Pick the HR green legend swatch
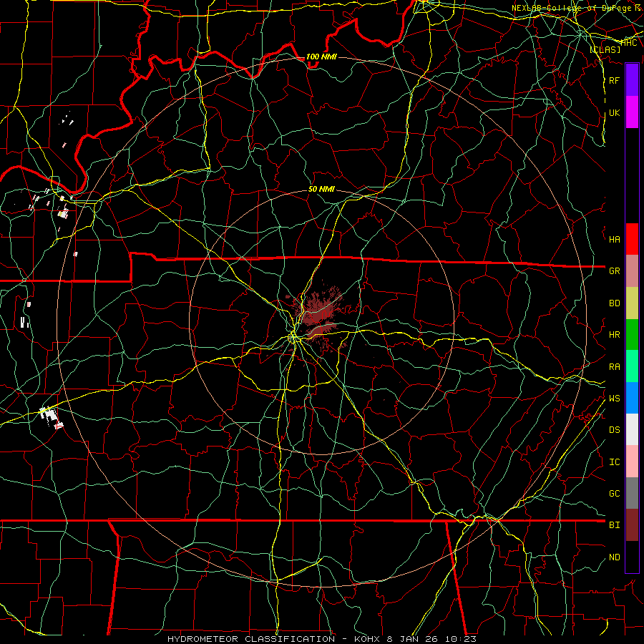 632,334
